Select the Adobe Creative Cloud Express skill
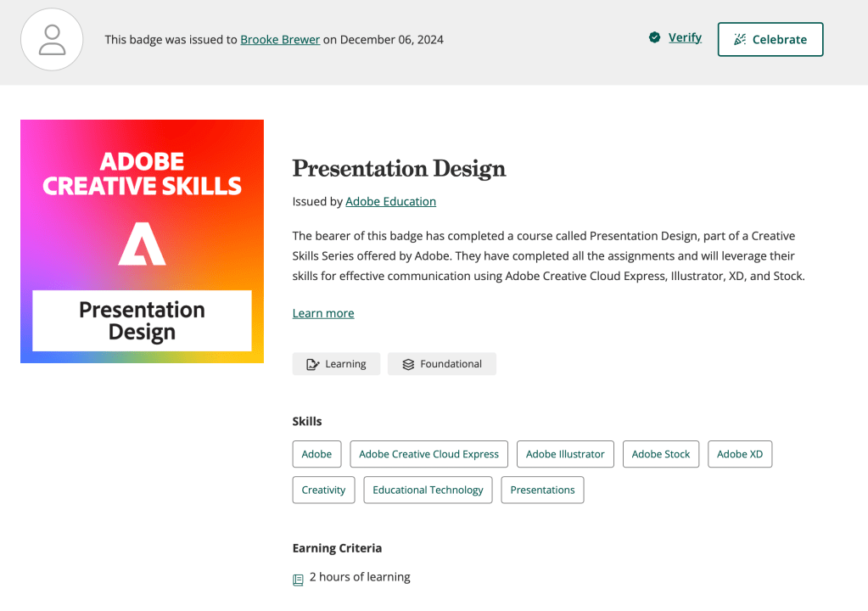 428,454
